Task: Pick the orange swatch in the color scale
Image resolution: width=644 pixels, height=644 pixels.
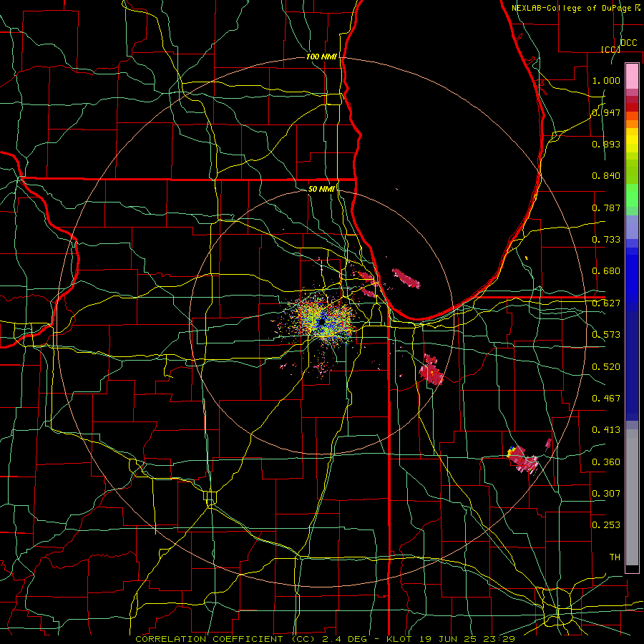Action: (x=632, y=124)
